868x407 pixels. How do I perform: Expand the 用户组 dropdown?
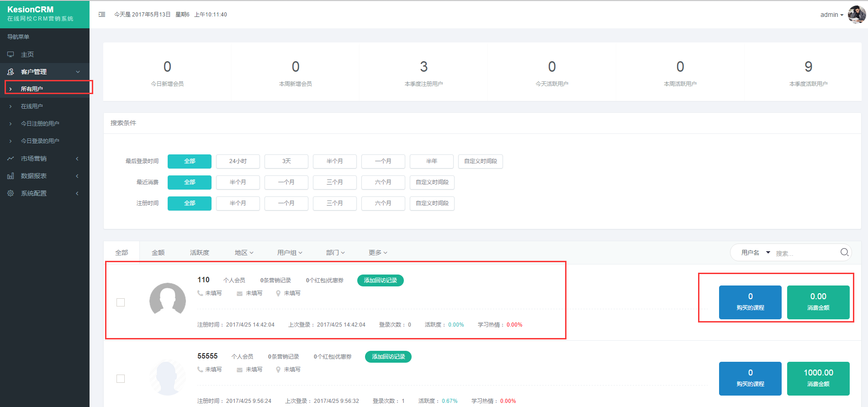pyautogui.click(x=289, y=253)
